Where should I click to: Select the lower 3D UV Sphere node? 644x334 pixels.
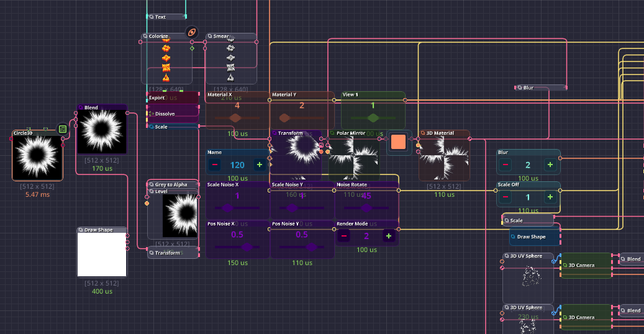coord(528,319)
